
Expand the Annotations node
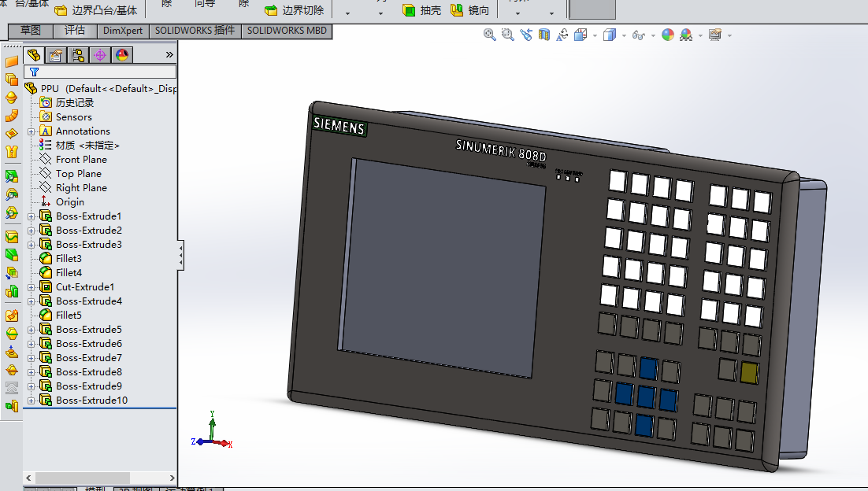[31, 131]
